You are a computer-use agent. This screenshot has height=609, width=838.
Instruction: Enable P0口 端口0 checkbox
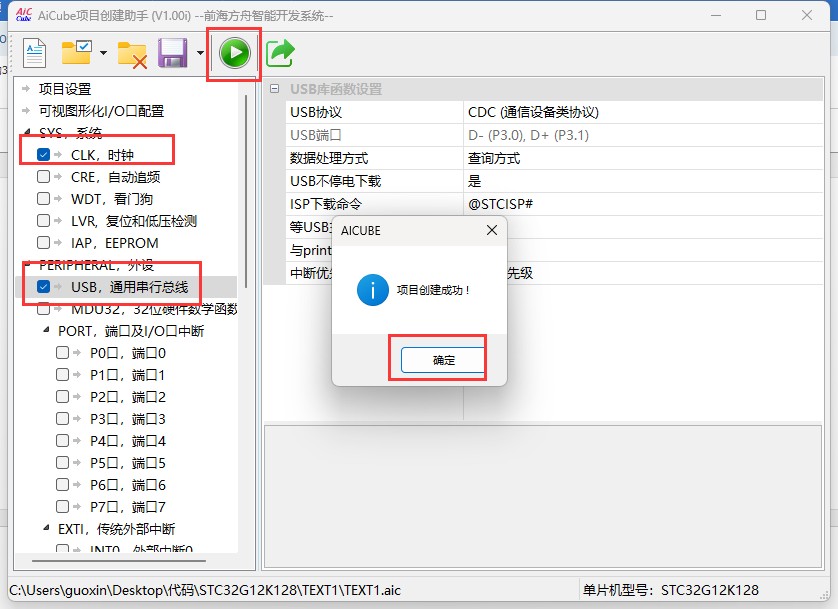[63, 353]
